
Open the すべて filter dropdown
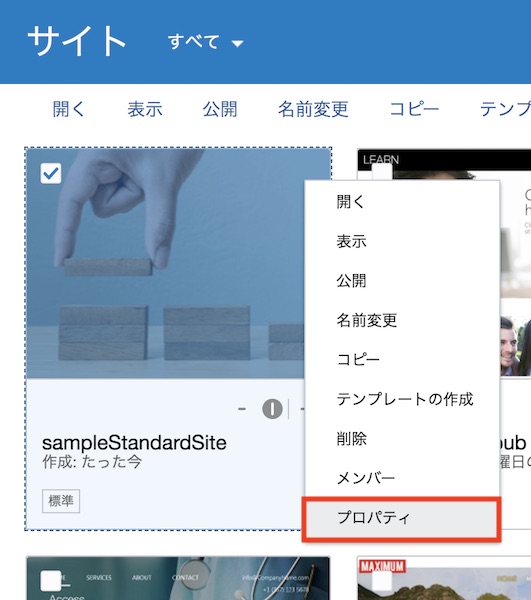pyautogui.click(x=205, y=42)
